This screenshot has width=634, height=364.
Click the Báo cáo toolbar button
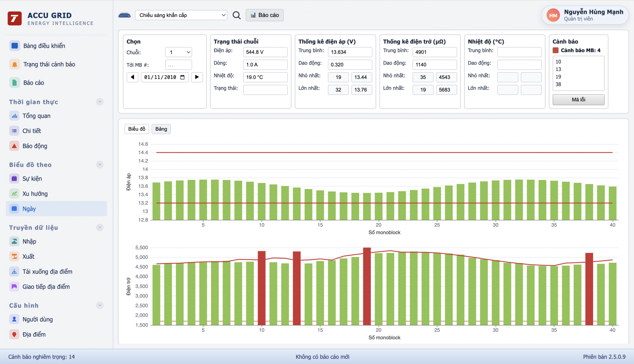tap(264, 15)
